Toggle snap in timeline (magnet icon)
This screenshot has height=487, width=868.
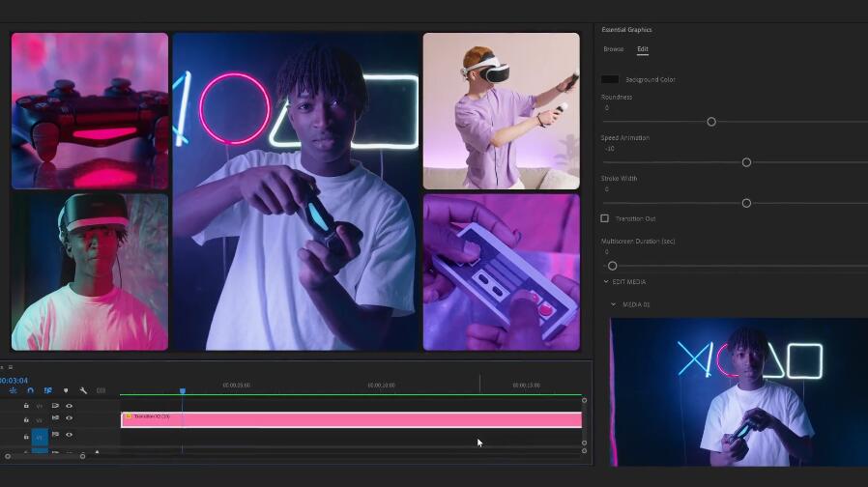click(30, 390)
